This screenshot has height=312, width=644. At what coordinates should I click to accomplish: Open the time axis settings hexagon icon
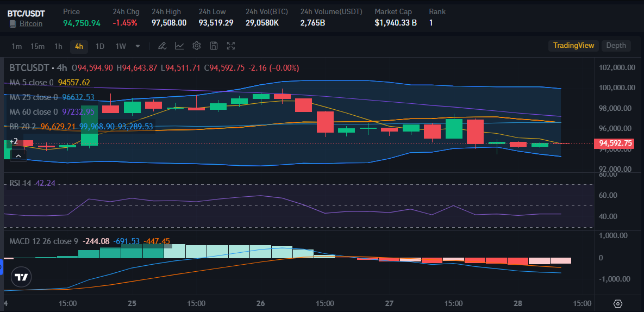618,304
